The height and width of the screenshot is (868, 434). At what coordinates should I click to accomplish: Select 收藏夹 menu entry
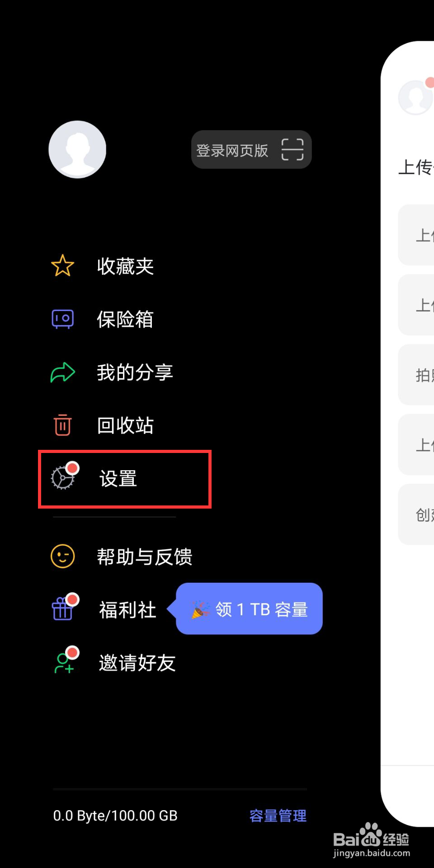tap(125, 266)
